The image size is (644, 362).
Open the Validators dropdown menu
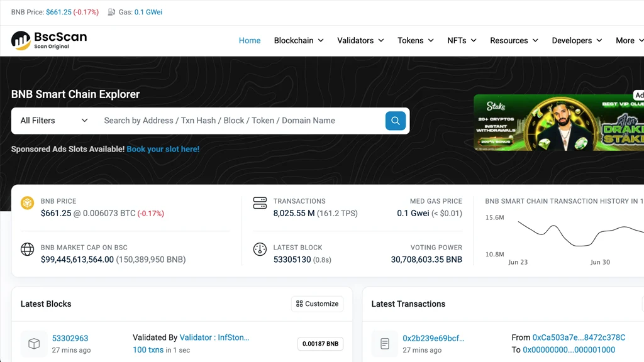pyautogui.click(x=360, y=40)
